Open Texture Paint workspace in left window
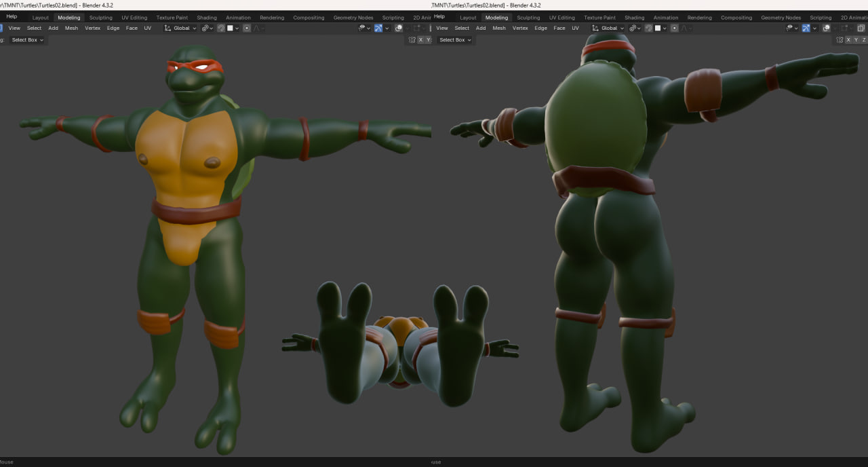The height and width of the screenshot is (467, 868). 172,18
